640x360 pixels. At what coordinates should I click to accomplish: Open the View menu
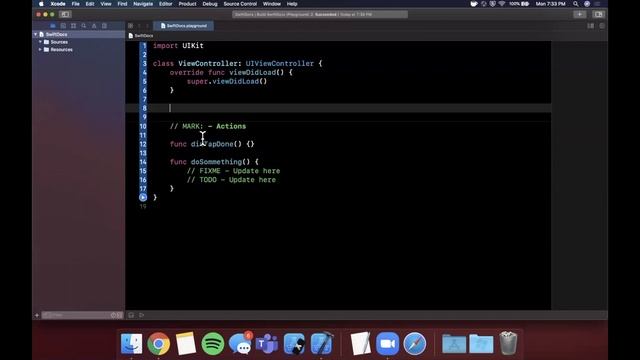(106, 4)
